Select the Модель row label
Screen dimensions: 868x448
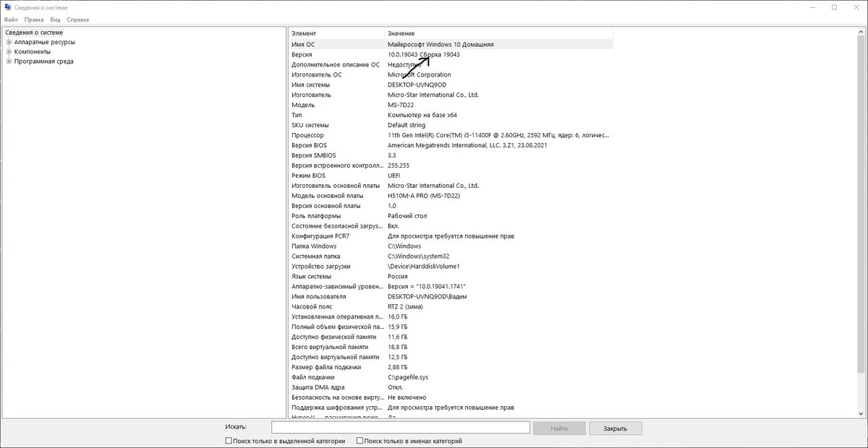[303, 105]
